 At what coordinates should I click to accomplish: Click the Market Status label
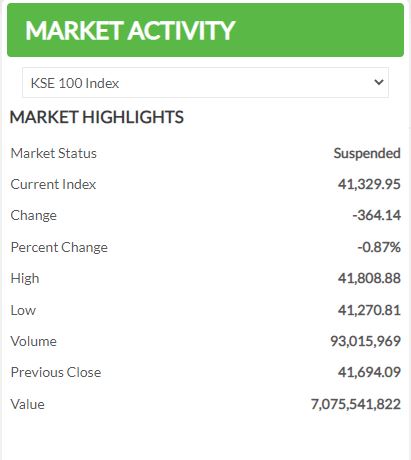tap(53, 154)
